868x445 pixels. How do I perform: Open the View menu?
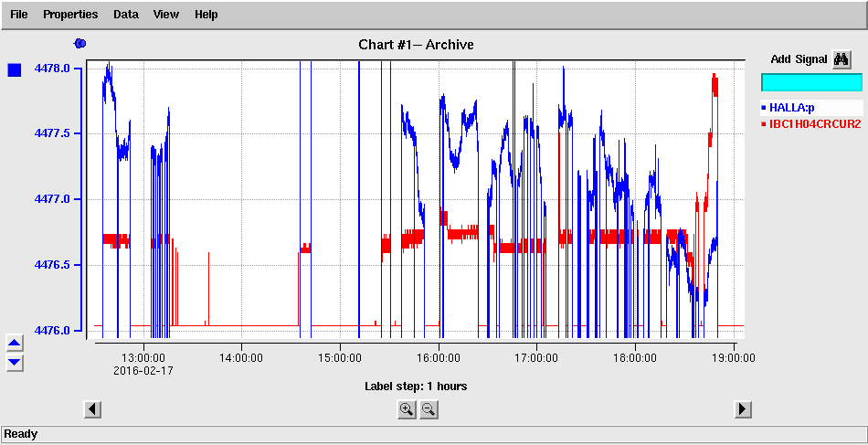coord(166,15)
